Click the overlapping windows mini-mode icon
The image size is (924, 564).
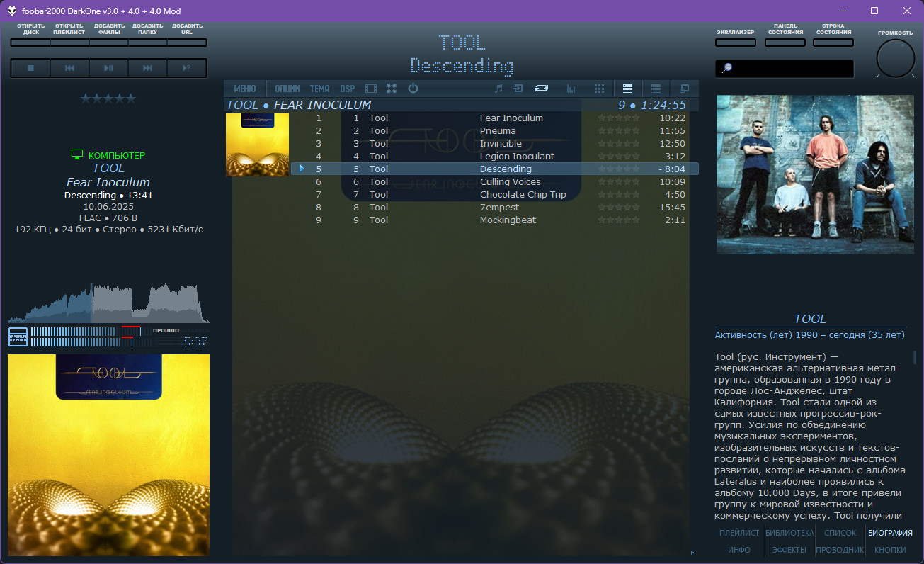tap(684, 89)
